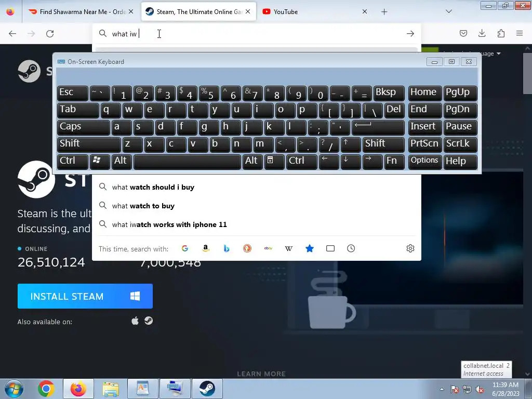The height and width of the screenshot is (399, 532).
Task: Toggle ScrLk key on On-Screen Keyboard
Action: tap(460, 144)
